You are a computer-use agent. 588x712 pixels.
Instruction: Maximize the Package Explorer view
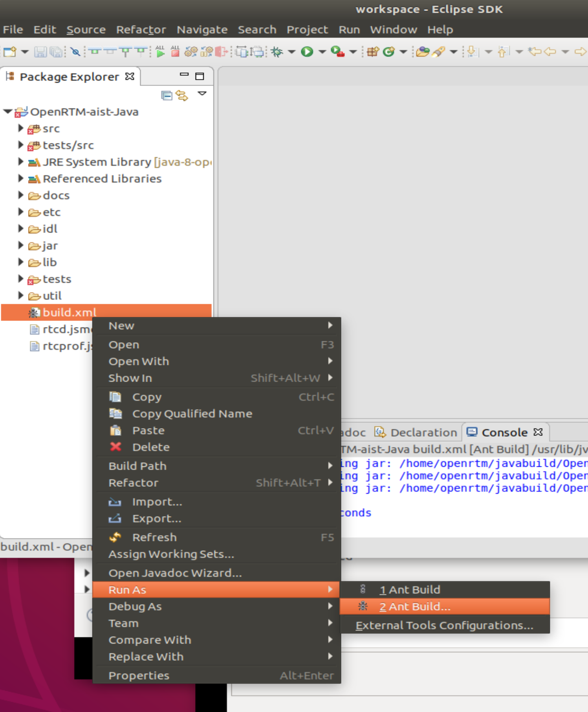click(x=200, y=76)
